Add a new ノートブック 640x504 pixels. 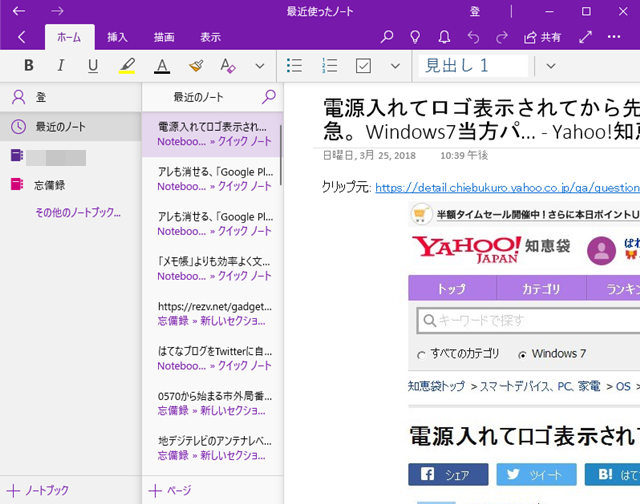38,490
